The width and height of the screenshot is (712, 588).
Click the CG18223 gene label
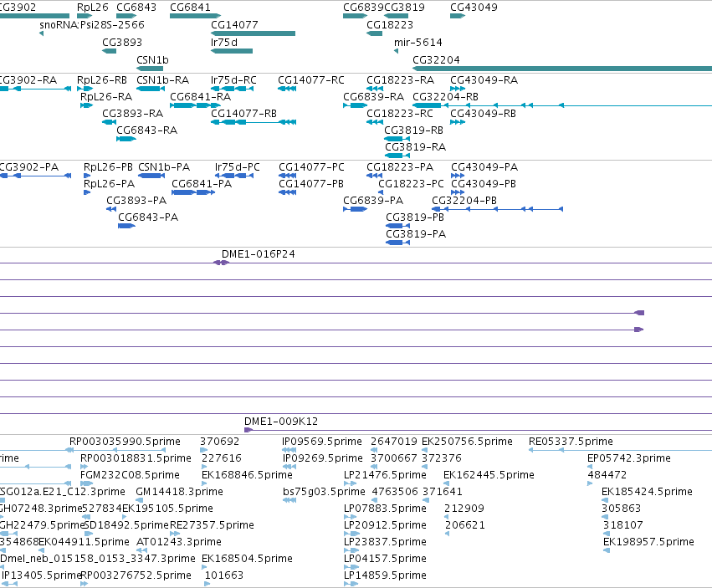390,25
